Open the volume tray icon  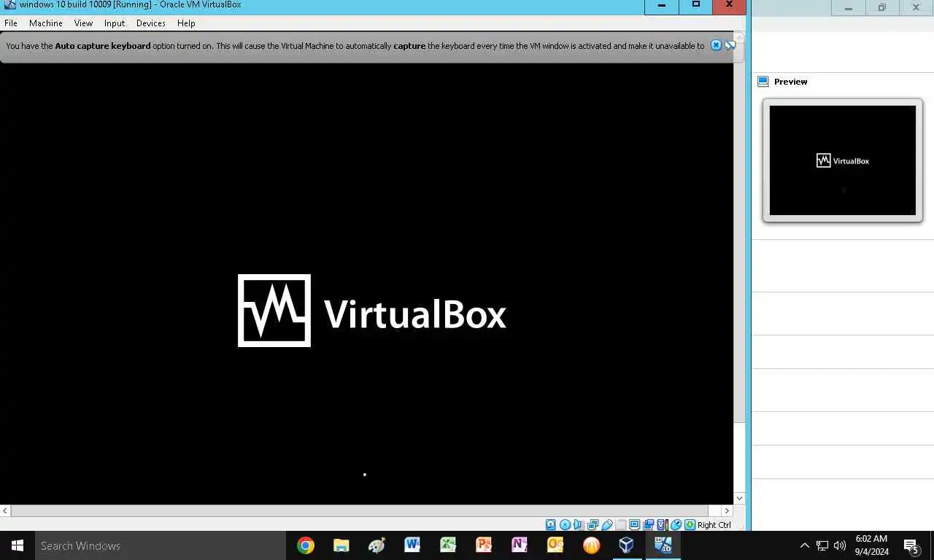(x=839, y=545)
